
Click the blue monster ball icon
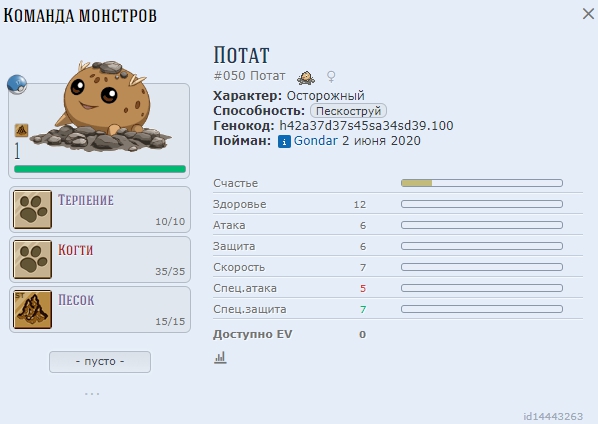pyautogui.click(x=17, y=84)
